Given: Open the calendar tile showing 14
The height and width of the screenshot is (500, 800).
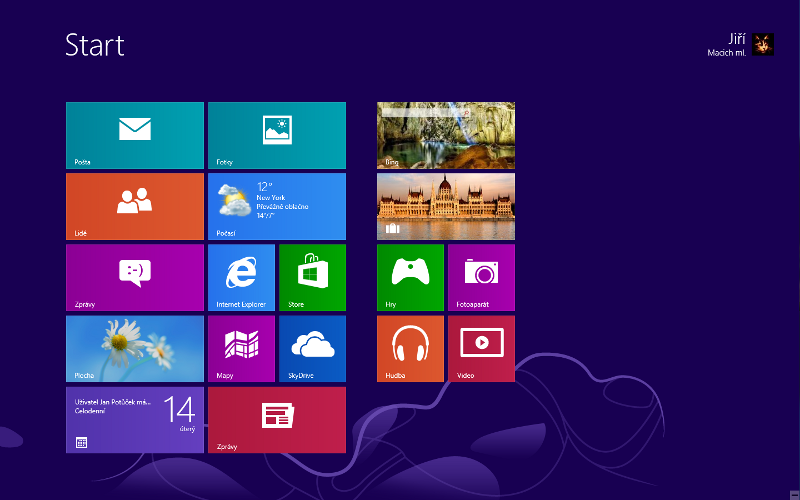Looking at the screenshot, I should 134,420.
